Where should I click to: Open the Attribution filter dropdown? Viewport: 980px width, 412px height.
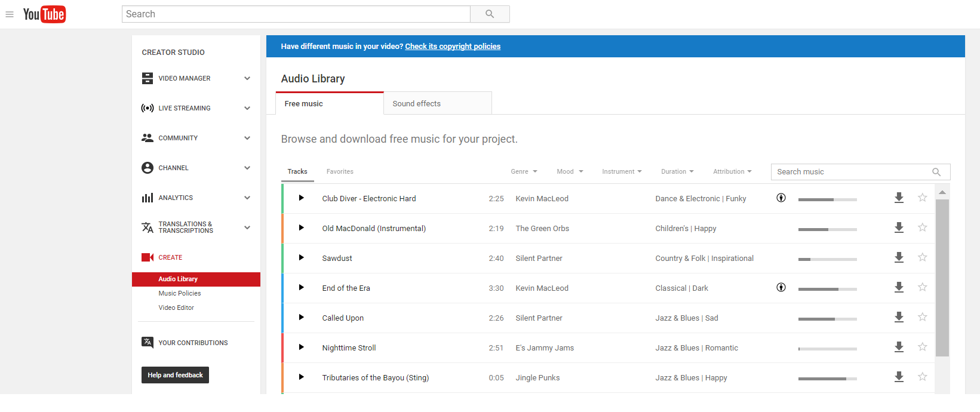(x=732, y=171)
